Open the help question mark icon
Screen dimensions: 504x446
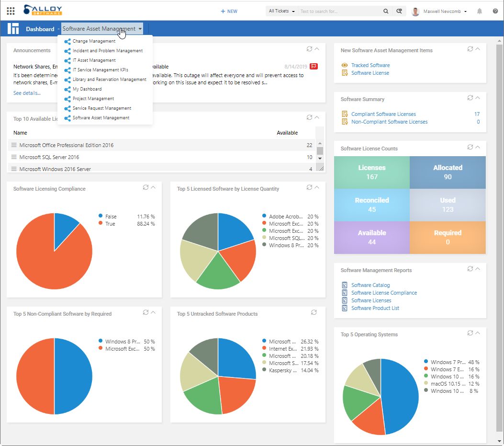pos(495,11)
